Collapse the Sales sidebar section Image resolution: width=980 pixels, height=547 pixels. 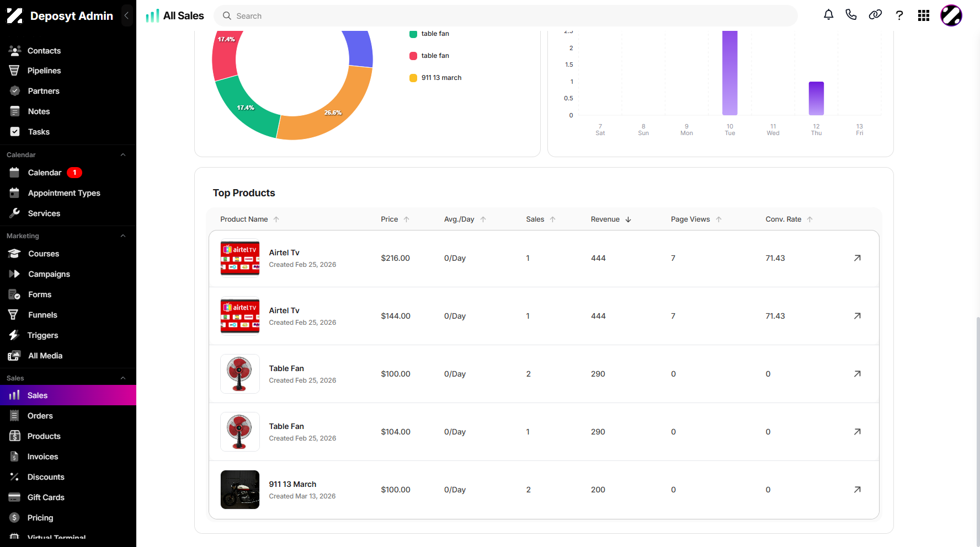point(123,378)
